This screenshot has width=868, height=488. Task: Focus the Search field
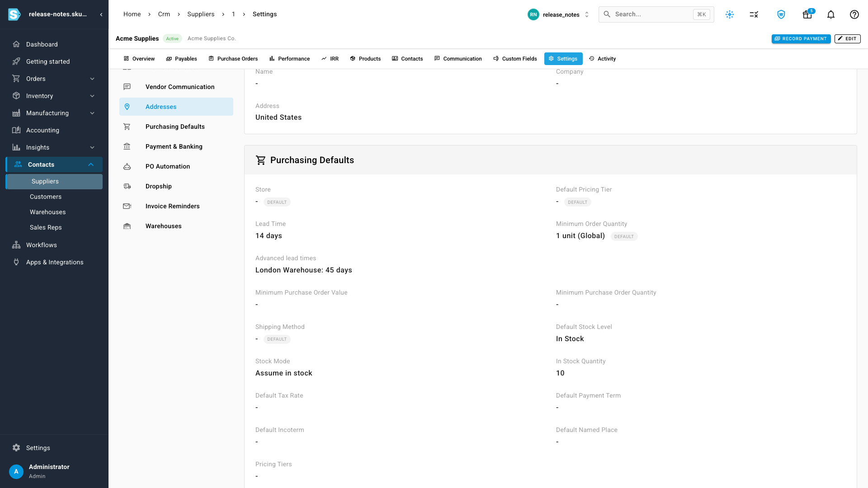[656, 14]
